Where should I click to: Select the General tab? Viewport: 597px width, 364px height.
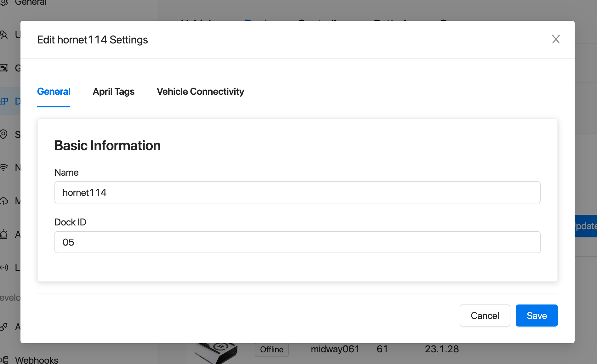coord(54,92)
